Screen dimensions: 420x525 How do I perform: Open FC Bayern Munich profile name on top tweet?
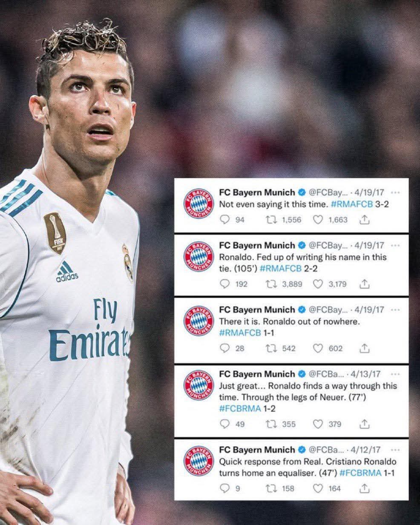(257, 192)
